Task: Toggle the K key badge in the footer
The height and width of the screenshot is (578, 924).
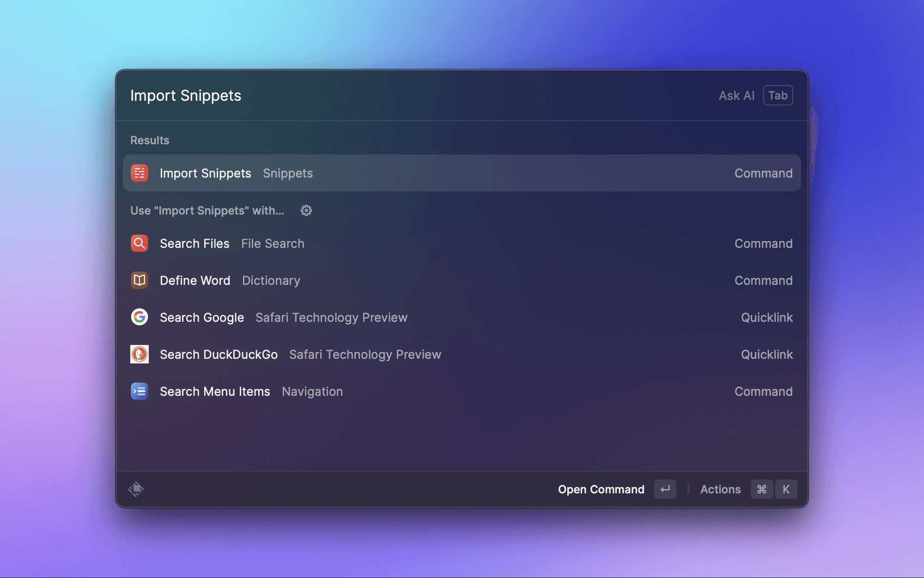Action: point(786,489)
